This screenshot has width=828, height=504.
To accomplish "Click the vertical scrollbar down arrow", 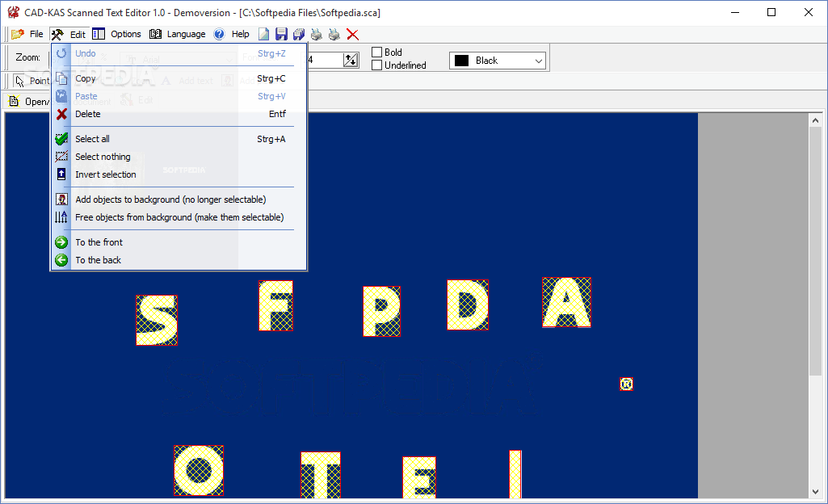I will click(x=815, y=492).
